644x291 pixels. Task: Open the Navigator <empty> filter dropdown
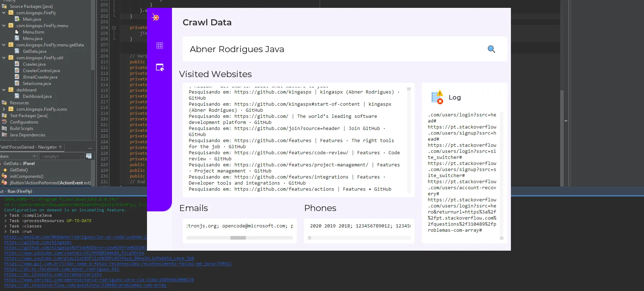click(x=62, y=156)
